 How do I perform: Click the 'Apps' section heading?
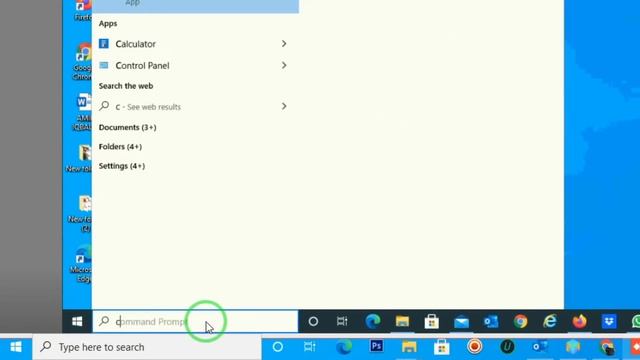tap(108, 24)
